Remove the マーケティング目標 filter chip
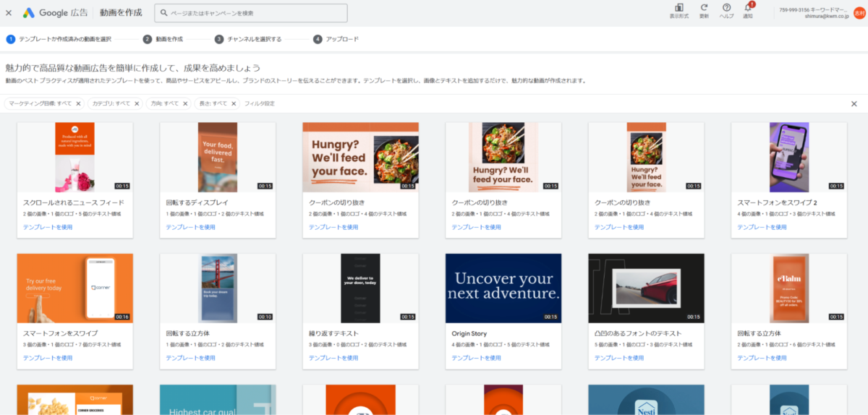This screenshot has width=868, height=415. point(78,103)
